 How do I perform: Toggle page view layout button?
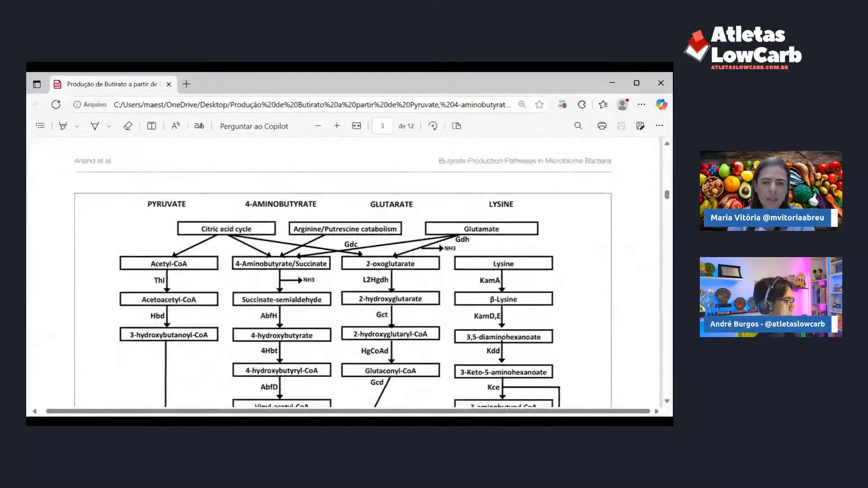pos(456,126)
